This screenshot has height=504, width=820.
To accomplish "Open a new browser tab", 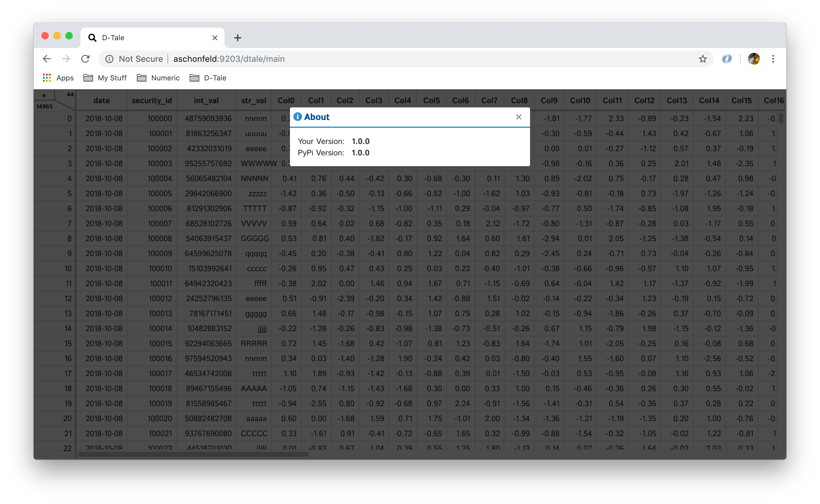I will coord(237,38).
